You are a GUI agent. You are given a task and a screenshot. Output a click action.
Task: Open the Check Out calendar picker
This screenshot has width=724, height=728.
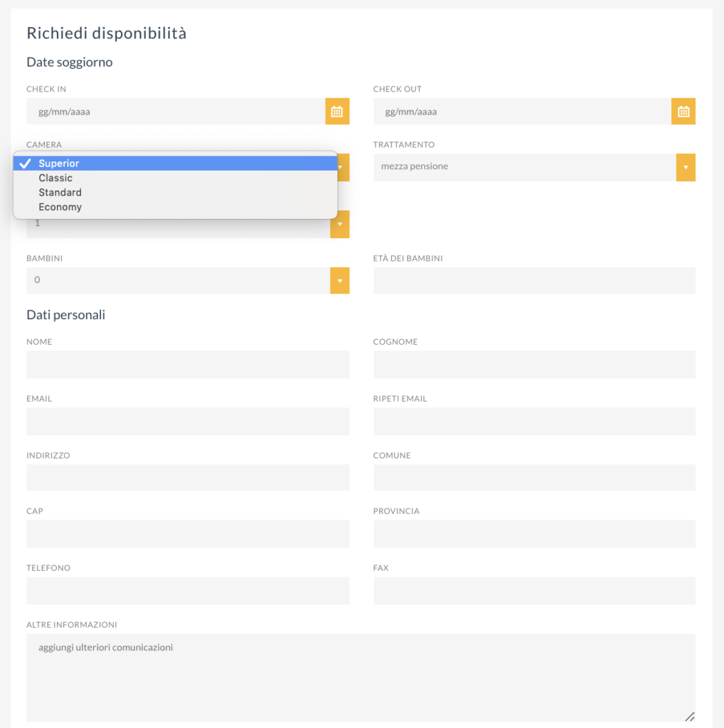(x=683, y=112)
